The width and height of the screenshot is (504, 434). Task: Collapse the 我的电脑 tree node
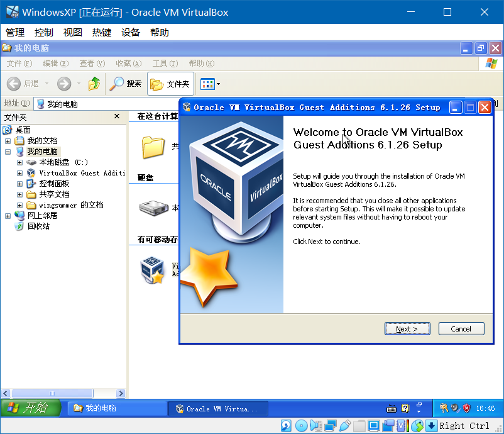(8, 152)
